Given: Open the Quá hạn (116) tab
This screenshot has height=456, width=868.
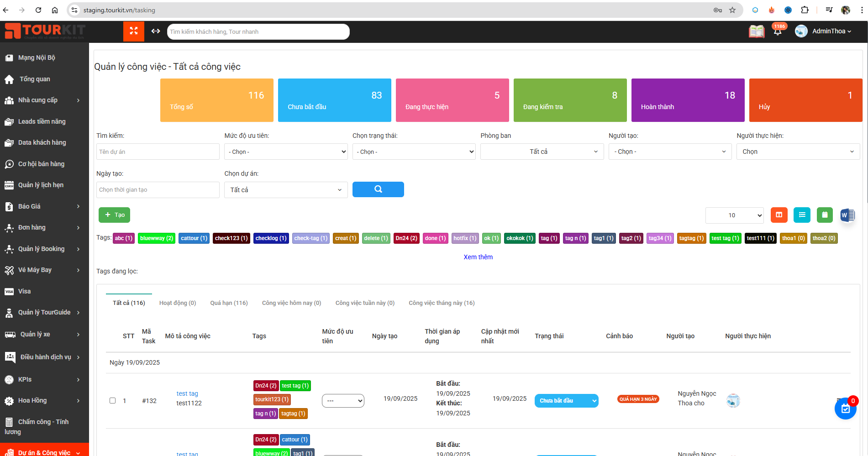Looking at the screenshot, I should pyautogui.click(x=229, y=303).
